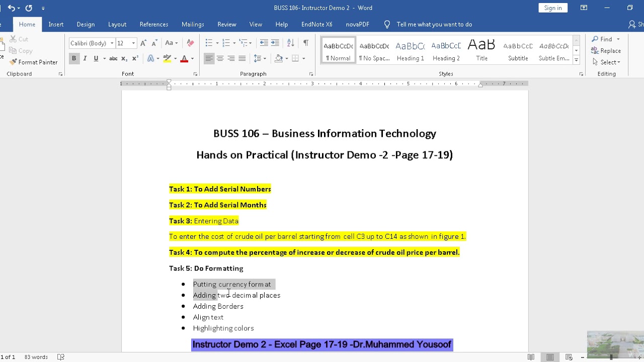Image resolution: width=644 pixels, height=362 pixels.
Task: Switch to the Review tab
Action: [x=227, y=24]
